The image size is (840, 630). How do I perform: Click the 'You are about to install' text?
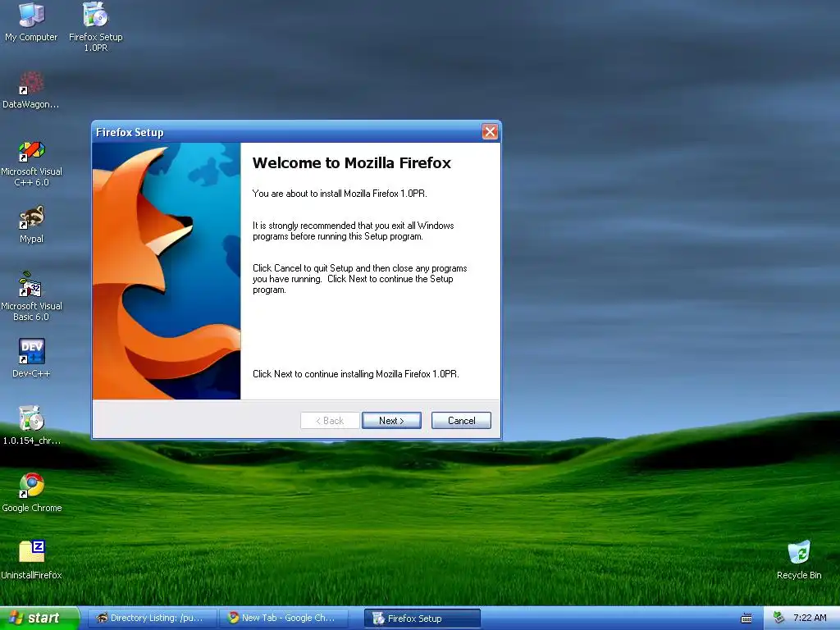tap(340, 194)
